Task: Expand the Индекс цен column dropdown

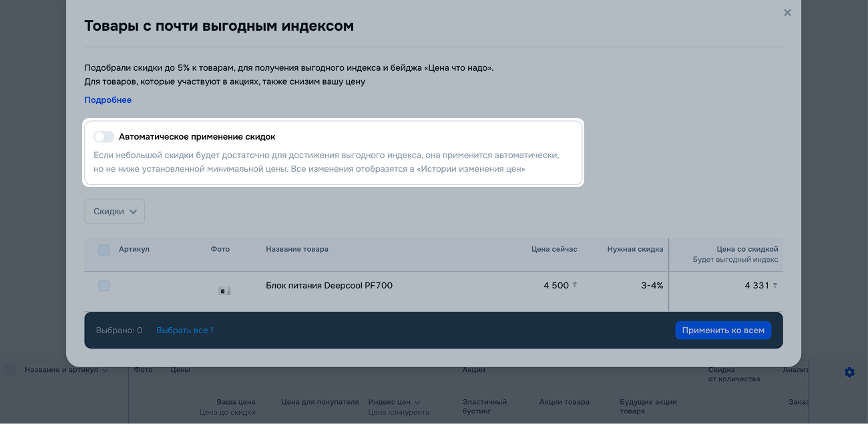Action: (417, 403)
